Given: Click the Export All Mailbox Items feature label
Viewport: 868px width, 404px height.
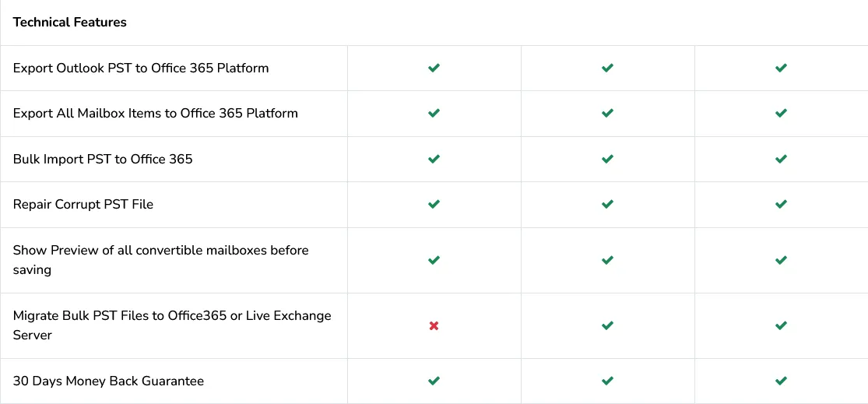Looking at the screenshot, I should (x=155, y=113).
